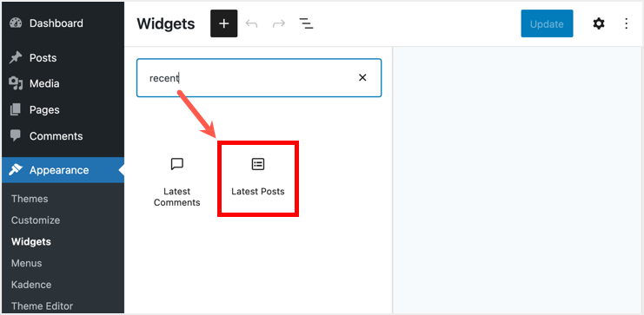This screenshot has height=315, width=644.
Task: Select the Latest Comments block
Action: [x=177, y=182]
